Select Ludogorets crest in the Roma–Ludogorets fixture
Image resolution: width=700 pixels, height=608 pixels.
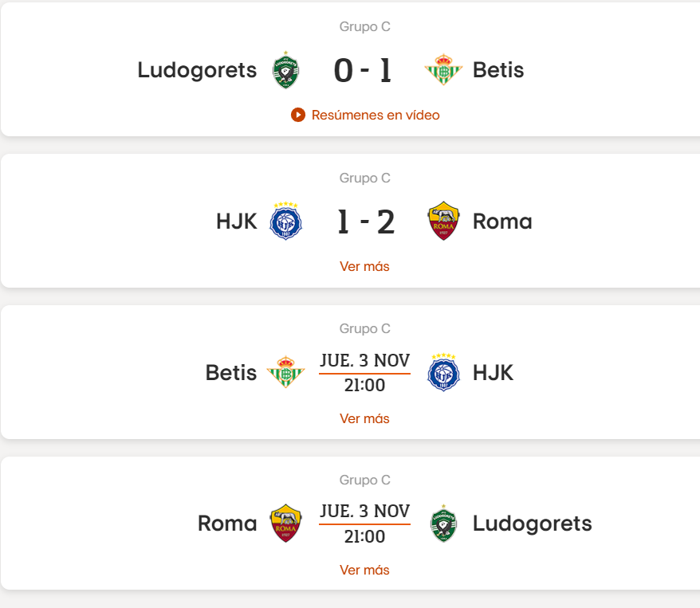click(443, 524)
